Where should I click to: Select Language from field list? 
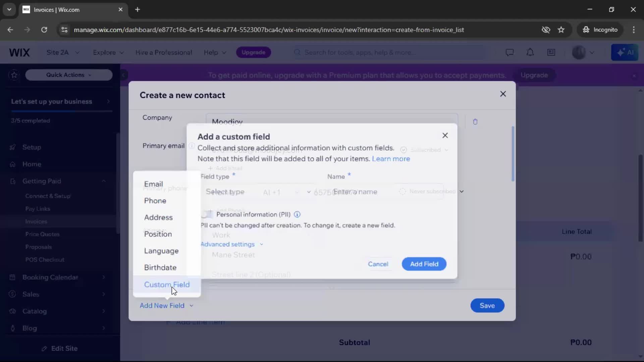click(167, 251)
